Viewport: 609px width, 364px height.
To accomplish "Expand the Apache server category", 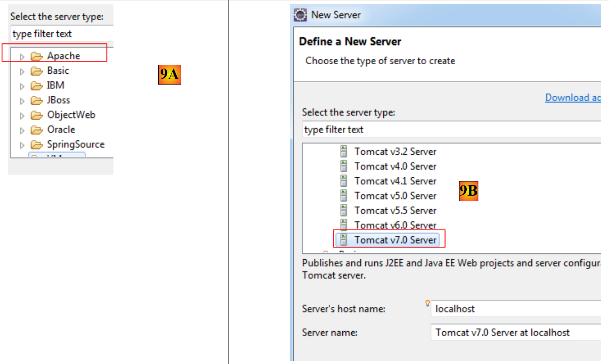I will point(22,57).
